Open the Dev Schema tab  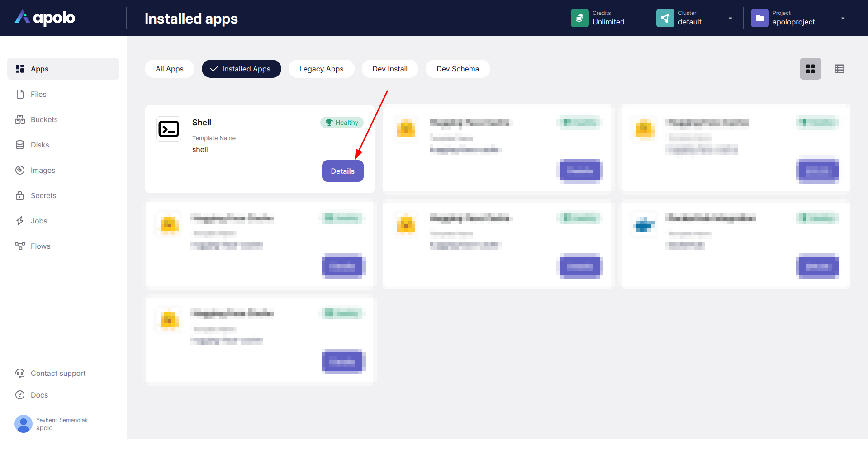pyautogui.click(x=457, y=69)
